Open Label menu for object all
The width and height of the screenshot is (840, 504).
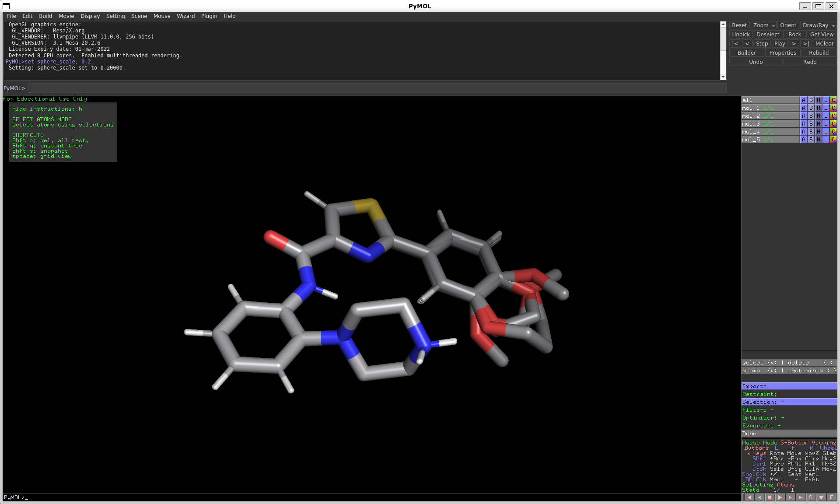[826, 100]
